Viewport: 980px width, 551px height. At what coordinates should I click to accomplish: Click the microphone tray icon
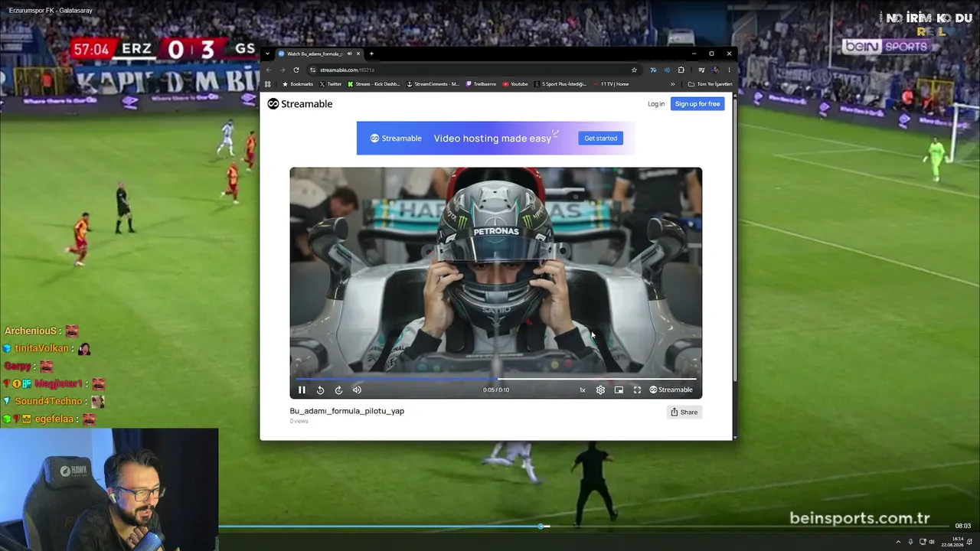pyautogui.click(x=910, y=542)
